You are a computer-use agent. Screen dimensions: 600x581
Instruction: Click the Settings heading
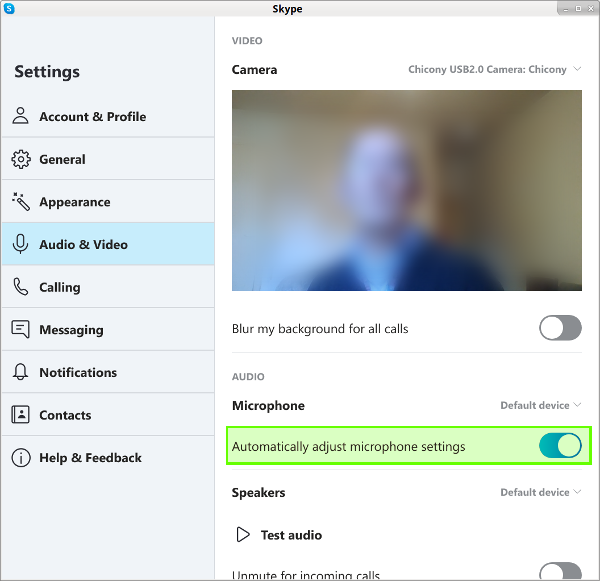[47, 72]
